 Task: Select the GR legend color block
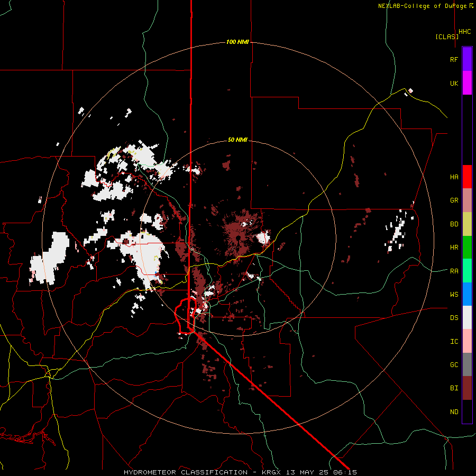coord(467,200)
